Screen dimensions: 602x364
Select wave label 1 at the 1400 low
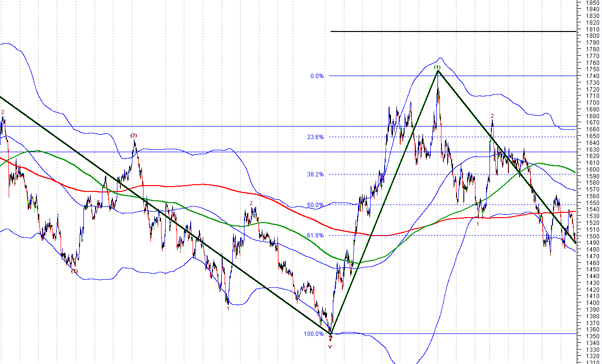[228, 308]
